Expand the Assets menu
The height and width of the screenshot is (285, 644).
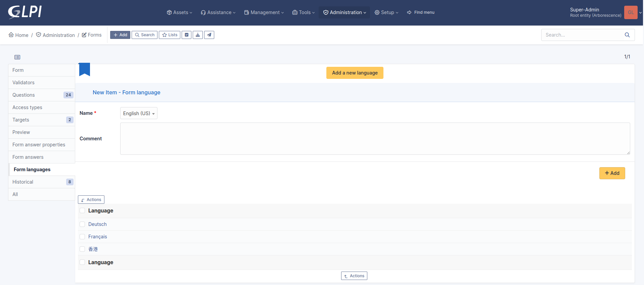point(179,12)
